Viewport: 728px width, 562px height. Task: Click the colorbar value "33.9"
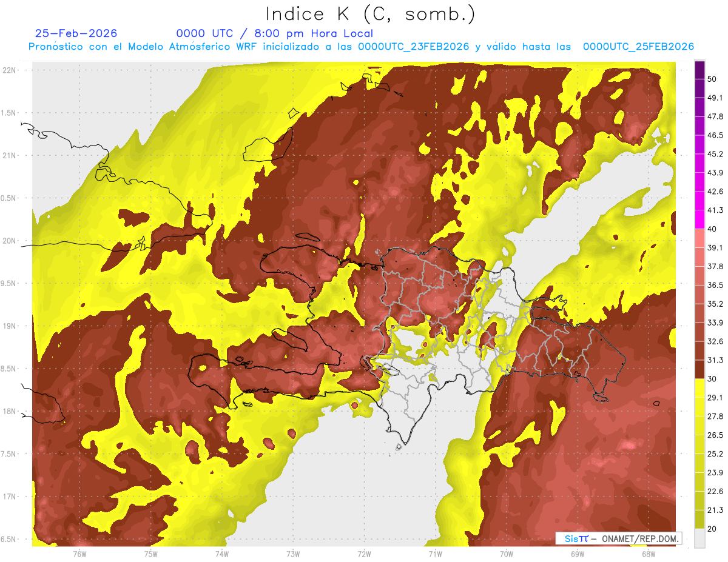[715, 323]
